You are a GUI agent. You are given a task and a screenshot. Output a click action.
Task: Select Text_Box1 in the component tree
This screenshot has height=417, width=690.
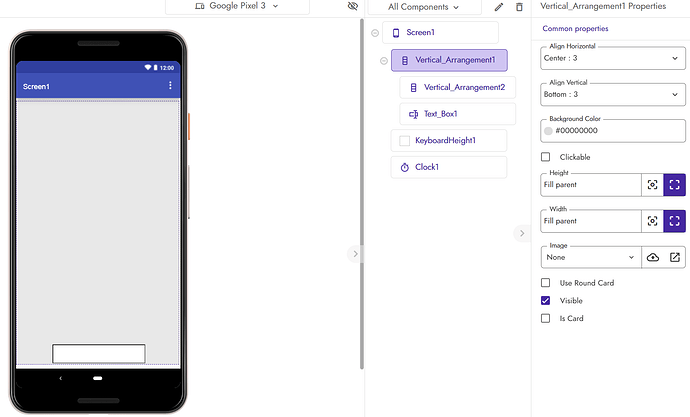(x=440, y=114)
